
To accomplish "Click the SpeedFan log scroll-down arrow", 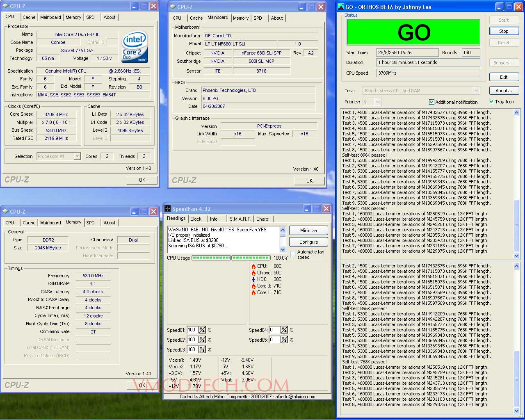I will (x=283, y=249).
